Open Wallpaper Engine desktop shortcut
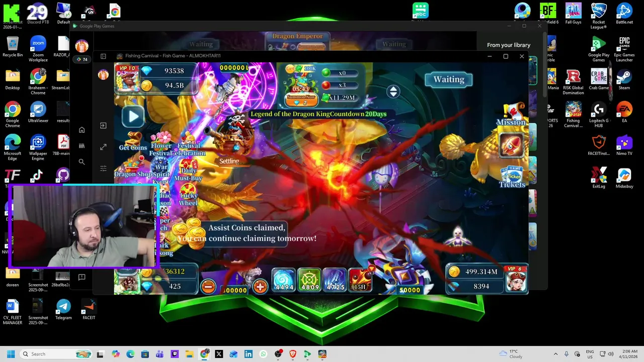644x362 pixels. (x=38, y=147)
